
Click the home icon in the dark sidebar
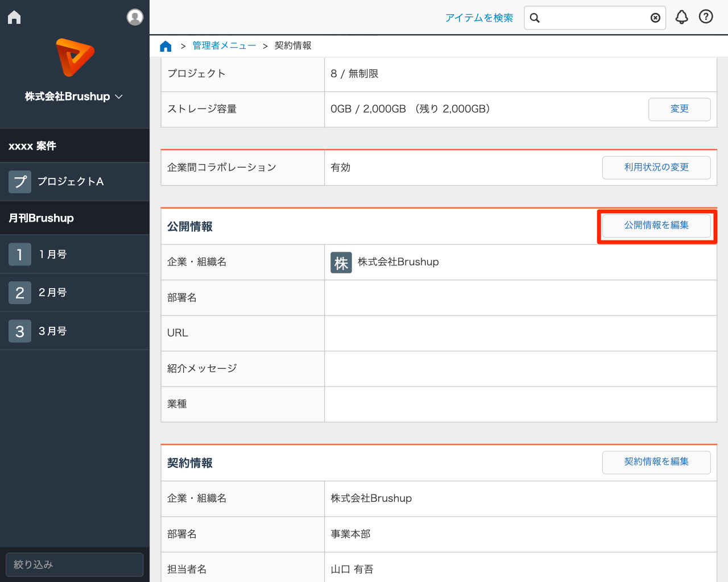tap(14, 17)
